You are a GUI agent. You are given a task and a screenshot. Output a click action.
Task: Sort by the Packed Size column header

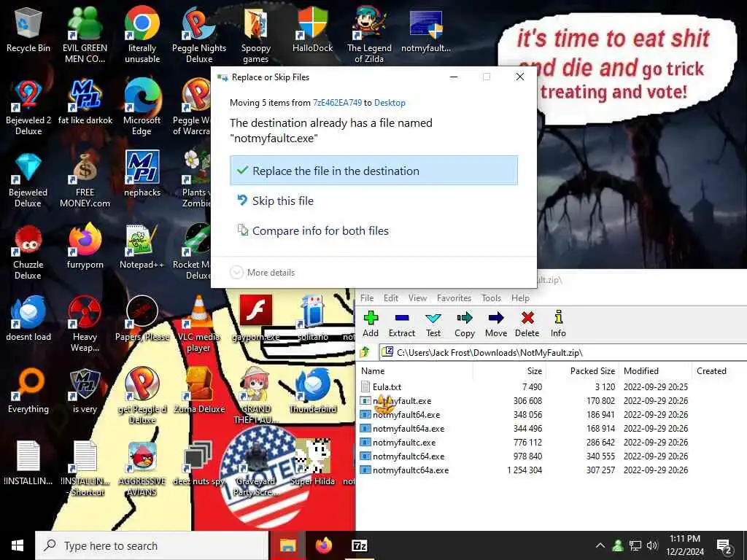pyautogui.click(x=583, y=370)
